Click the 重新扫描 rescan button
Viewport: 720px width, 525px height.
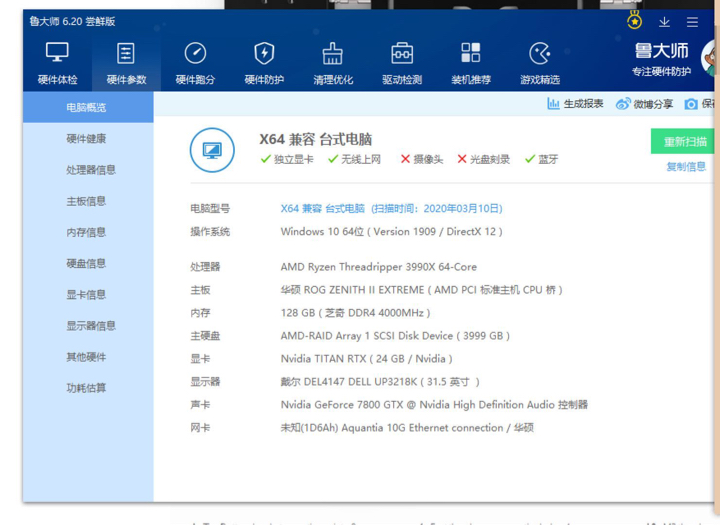685,141
